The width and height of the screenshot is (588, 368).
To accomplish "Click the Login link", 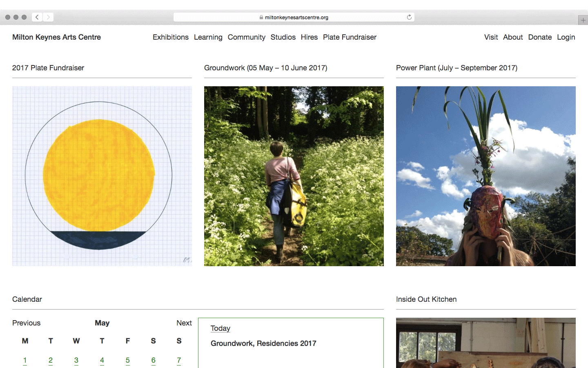I will [566, 37].
